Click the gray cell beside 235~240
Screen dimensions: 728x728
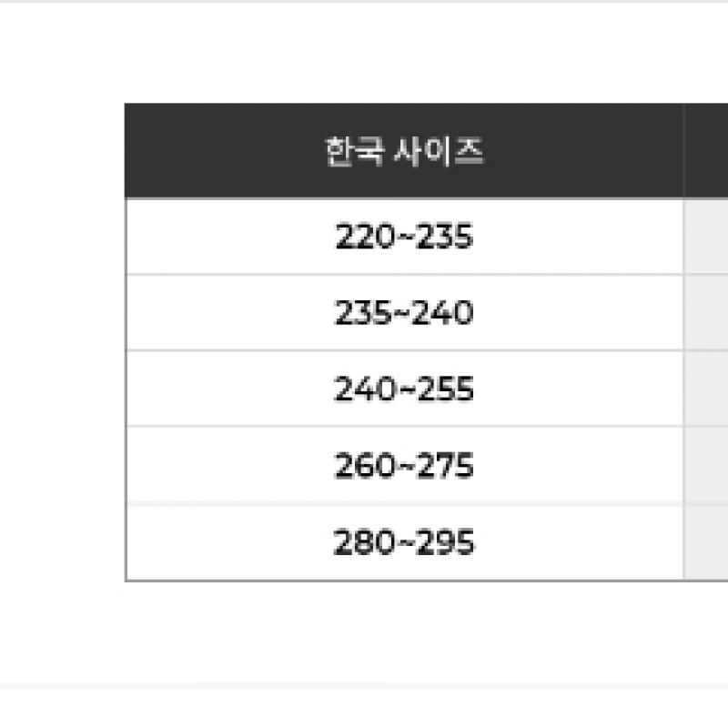[706, 313]
